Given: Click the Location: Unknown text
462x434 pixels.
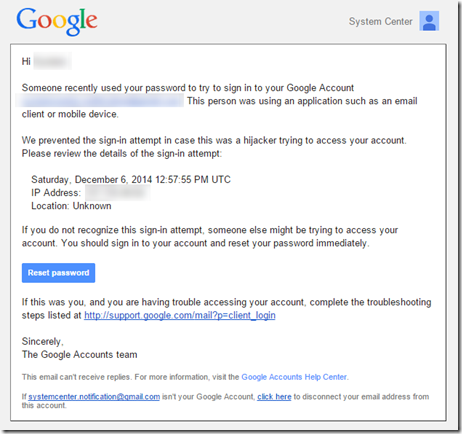Looking at the screenshot, I should point(71,206).
